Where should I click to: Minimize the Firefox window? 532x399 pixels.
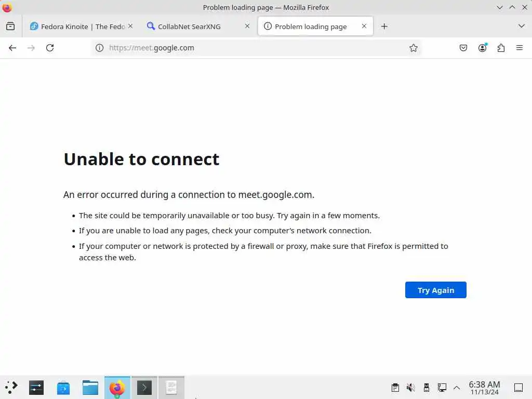tap(499, 7)
